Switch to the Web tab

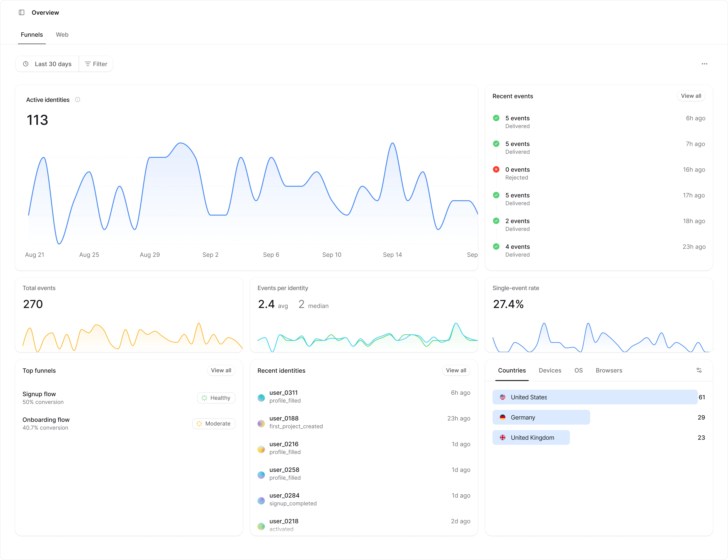pyautogui.click(x=62, y=35)
